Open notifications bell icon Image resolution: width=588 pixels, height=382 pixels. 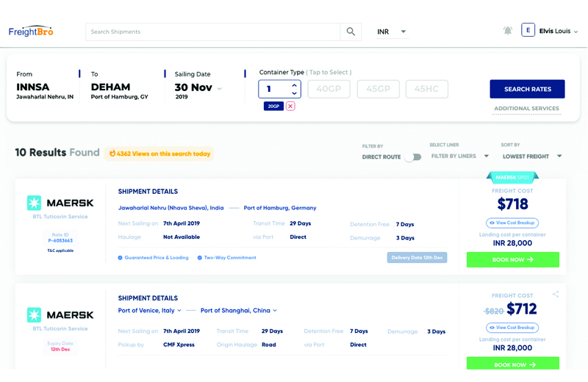click(x=508, y=31)
